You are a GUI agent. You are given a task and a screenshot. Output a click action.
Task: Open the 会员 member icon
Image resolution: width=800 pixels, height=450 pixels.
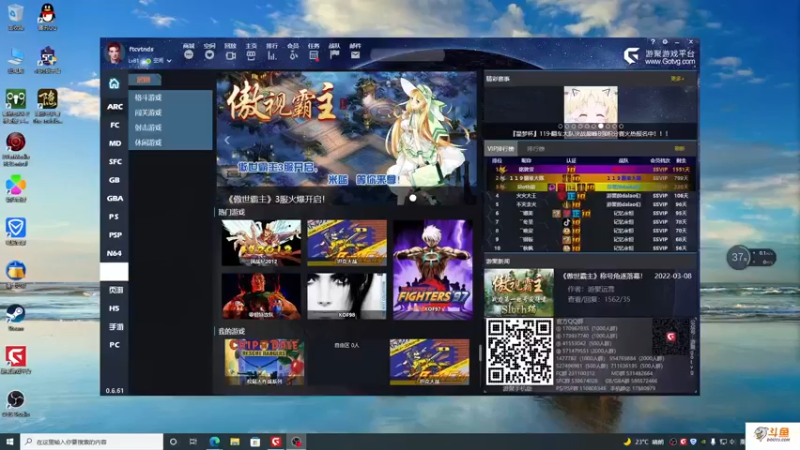[293, 55]
